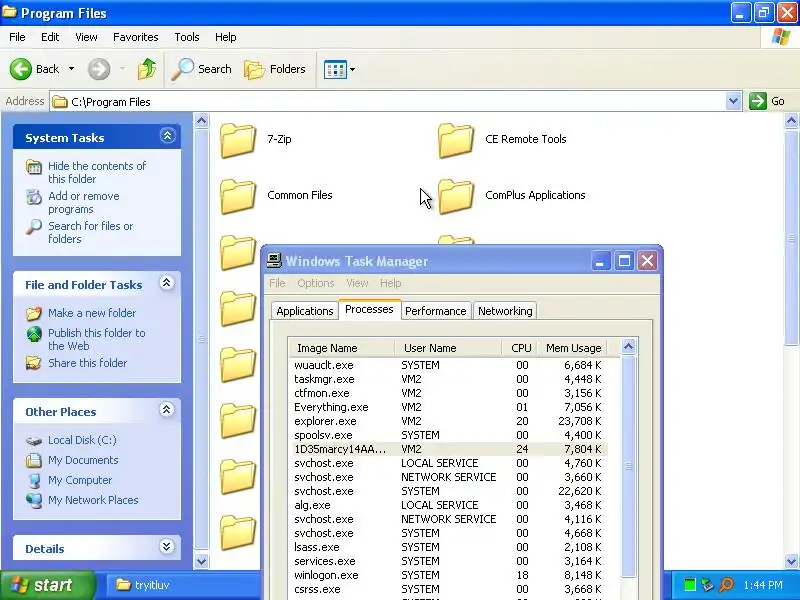Switch to Task Manager Performance tab
Image resolution: width=800 pixels, height=600 pixels.
[435, 311]
